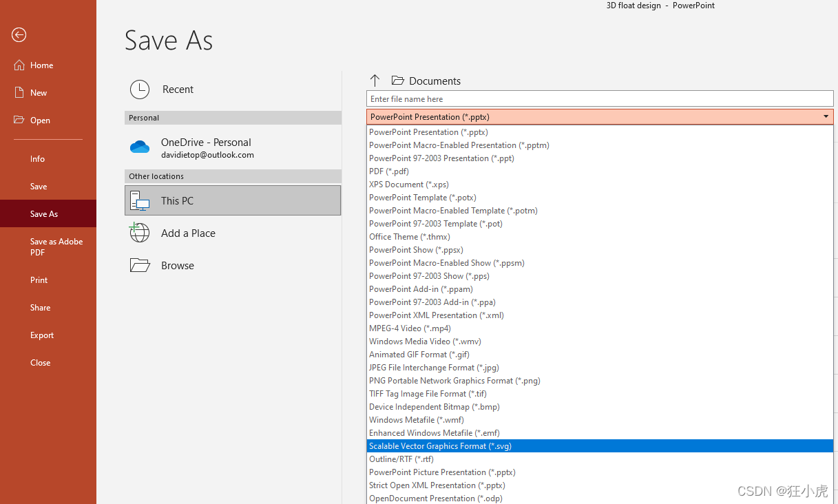Click the Open folder icon in sidebar
Viewport: 838px width, 504px height.
coord(19,120)
